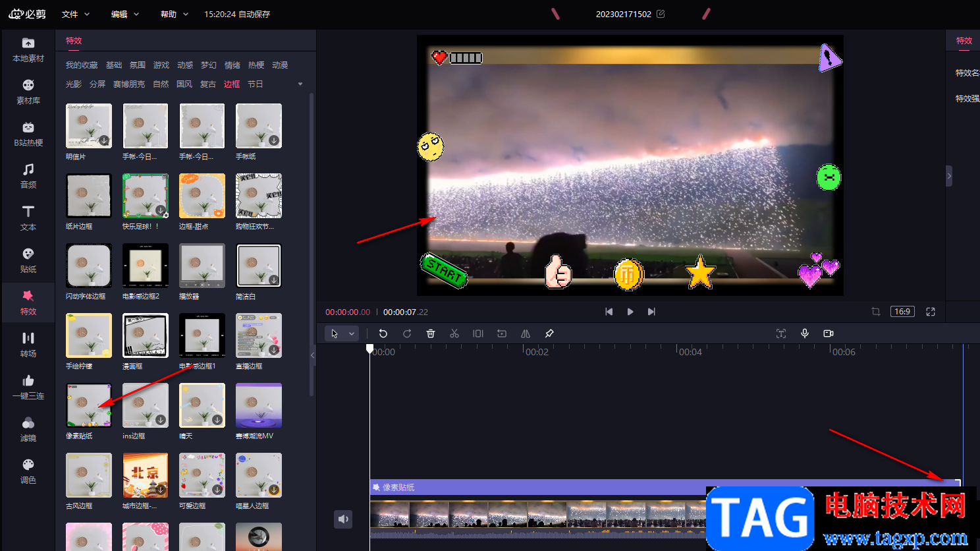Collapse the left effects panel

coord(313,355)
